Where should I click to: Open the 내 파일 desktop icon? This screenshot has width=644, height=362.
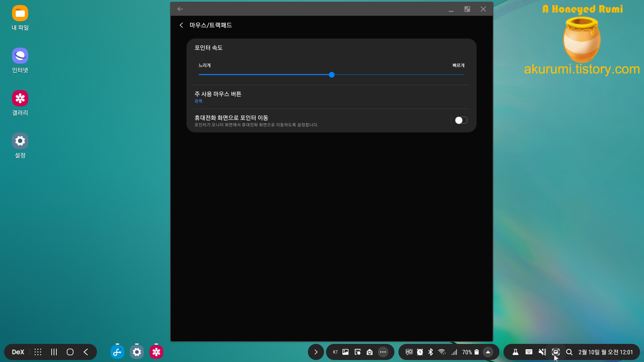(x=20, y=13)
